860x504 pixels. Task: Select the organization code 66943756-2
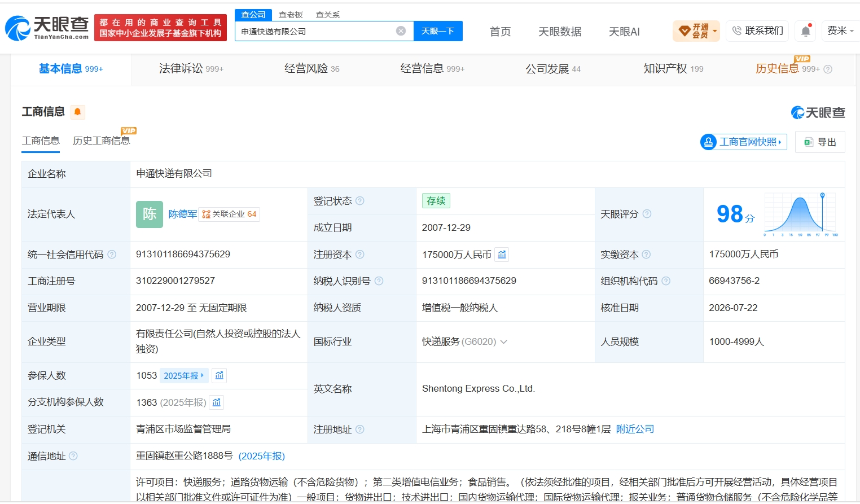pyautogui.click(x=734, y=281)
